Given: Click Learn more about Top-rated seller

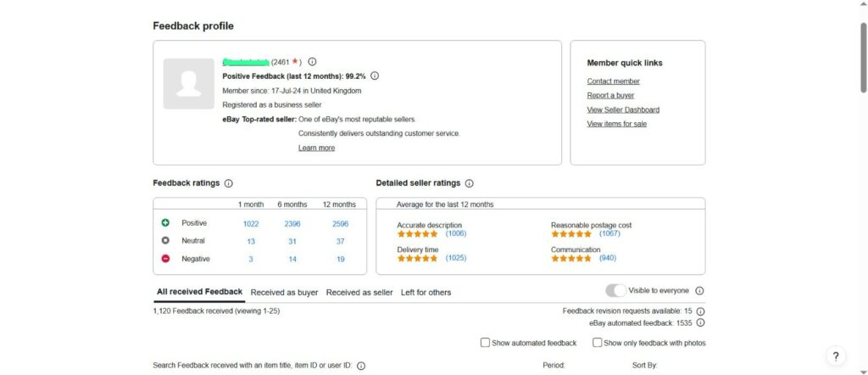Looking at the screenshot, I should click(316, 148).
